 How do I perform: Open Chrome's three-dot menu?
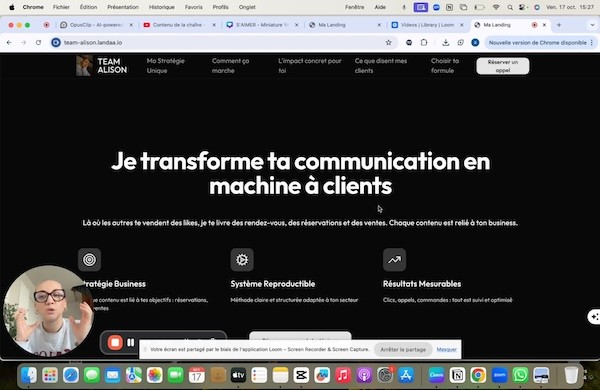point(592,42)
